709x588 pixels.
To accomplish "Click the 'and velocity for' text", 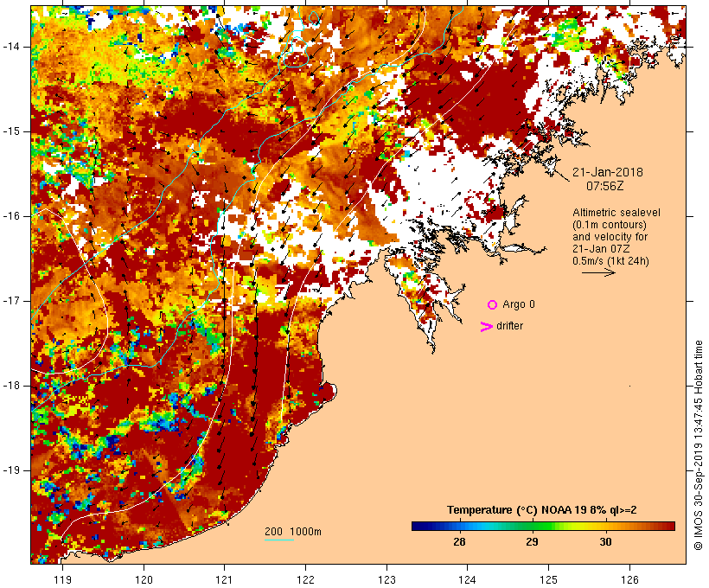I will [x=610, y=237].
